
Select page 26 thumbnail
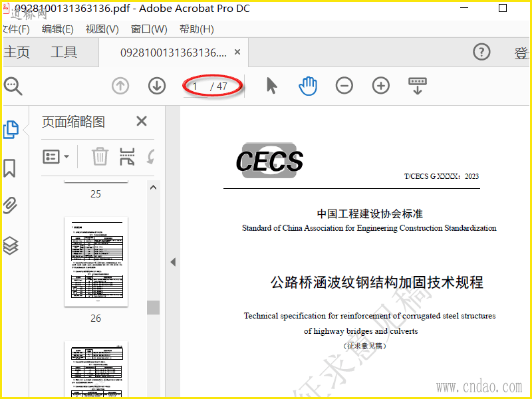coord(96,261)
